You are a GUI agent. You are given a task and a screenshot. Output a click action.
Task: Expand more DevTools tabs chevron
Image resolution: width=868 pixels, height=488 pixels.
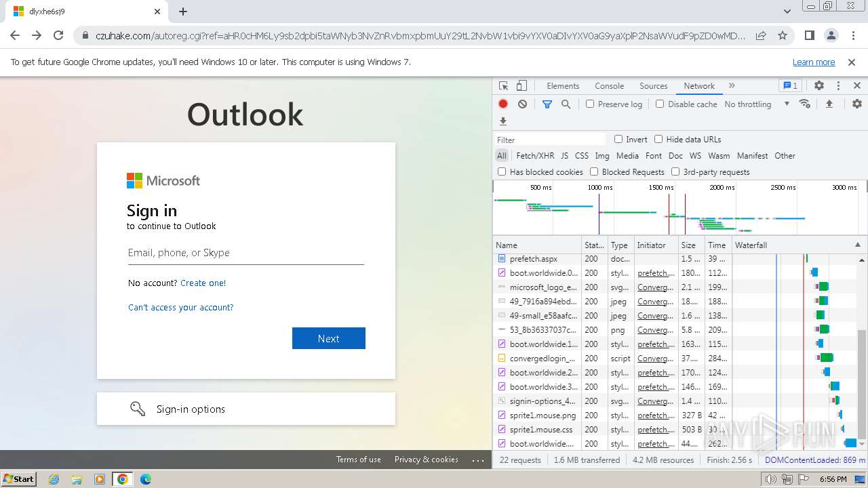[732, 86]
